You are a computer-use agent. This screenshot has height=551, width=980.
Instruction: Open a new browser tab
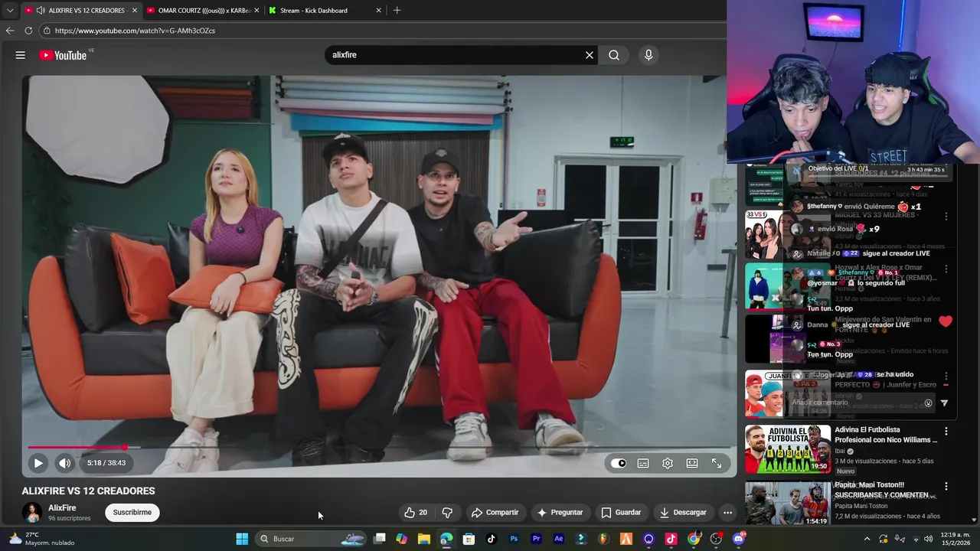[397, 11]
